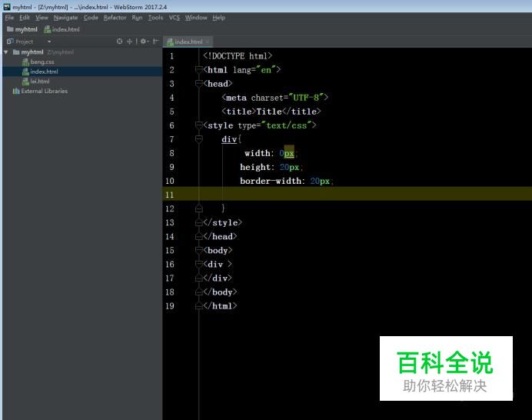Fold the head tag on line 3
Viewport: 532px width, 420px height.
199,84
